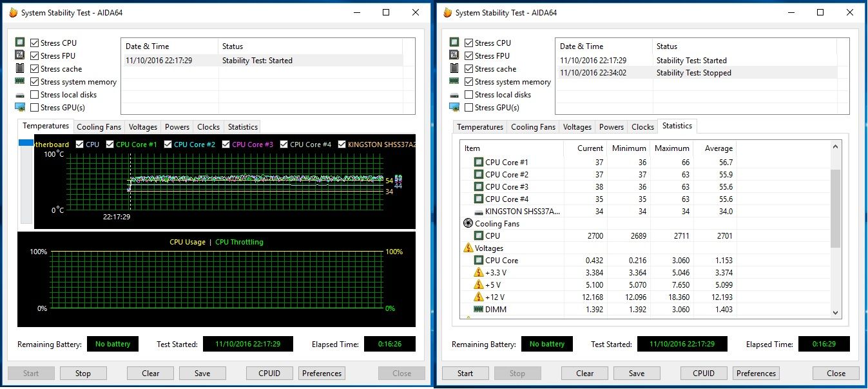This screenshot has height=389, width=868.
Task: Uncheck Stress FPU in the left window
Action: click(x=35, y=56)
